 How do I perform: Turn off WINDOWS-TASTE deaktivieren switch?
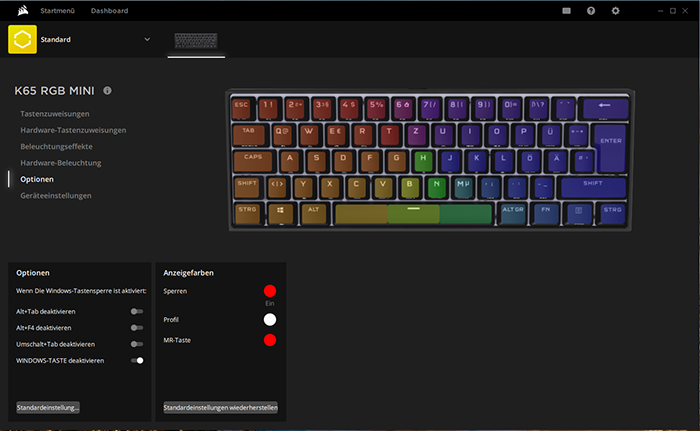(x=137, y=360)
